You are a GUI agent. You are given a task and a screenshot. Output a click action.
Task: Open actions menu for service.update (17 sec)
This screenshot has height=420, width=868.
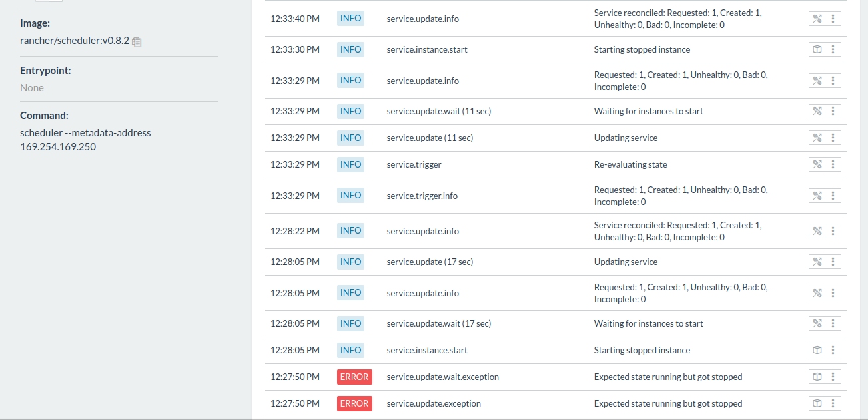833,262
